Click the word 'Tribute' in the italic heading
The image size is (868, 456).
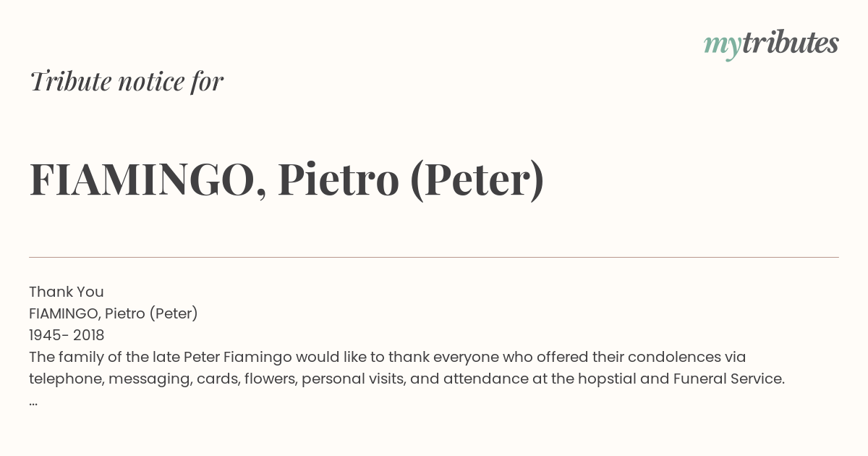coord(69,81)
